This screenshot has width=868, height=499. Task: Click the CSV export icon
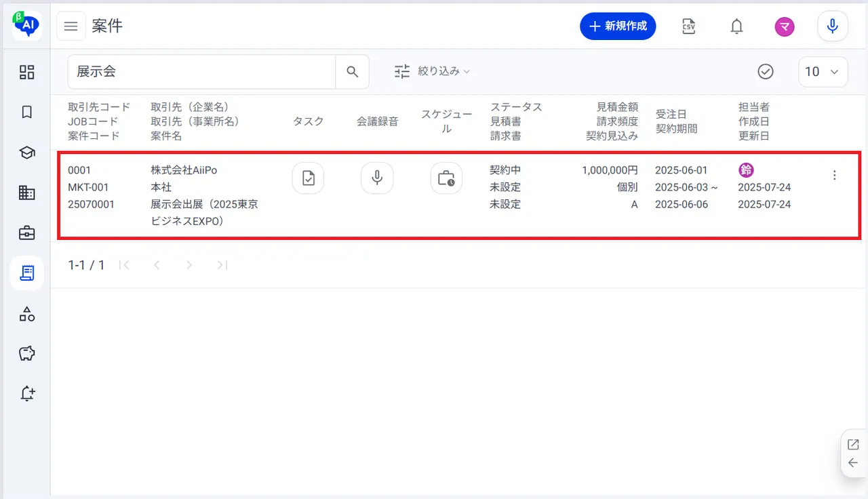tap(688, 26)
